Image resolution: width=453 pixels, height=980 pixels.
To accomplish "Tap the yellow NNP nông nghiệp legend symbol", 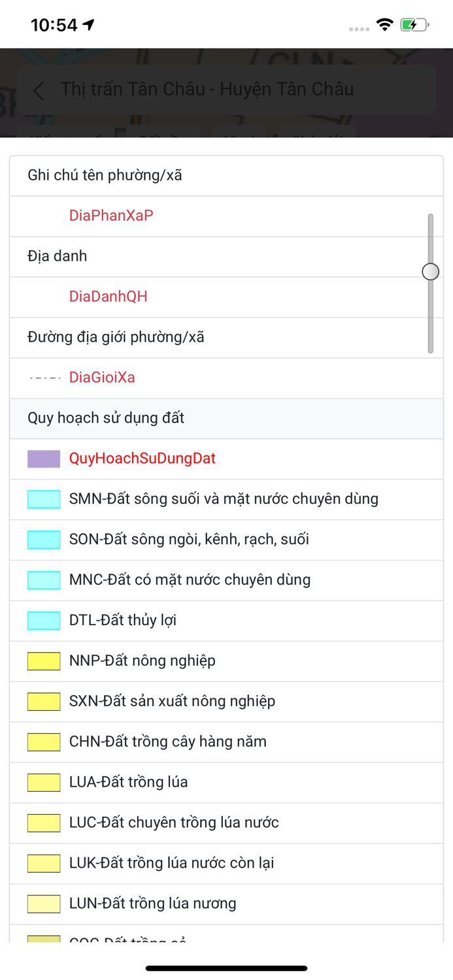I will (43, 661).
